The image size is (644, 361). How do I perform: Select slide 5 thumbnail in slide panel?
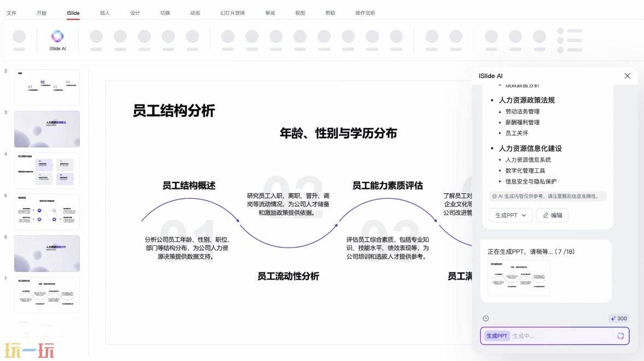(x=47, y=212)
